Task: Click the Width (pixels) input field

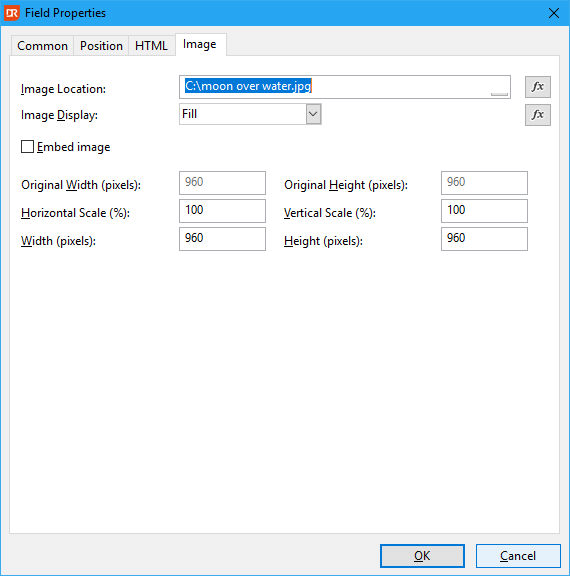Action: click(x=222, y=239)
